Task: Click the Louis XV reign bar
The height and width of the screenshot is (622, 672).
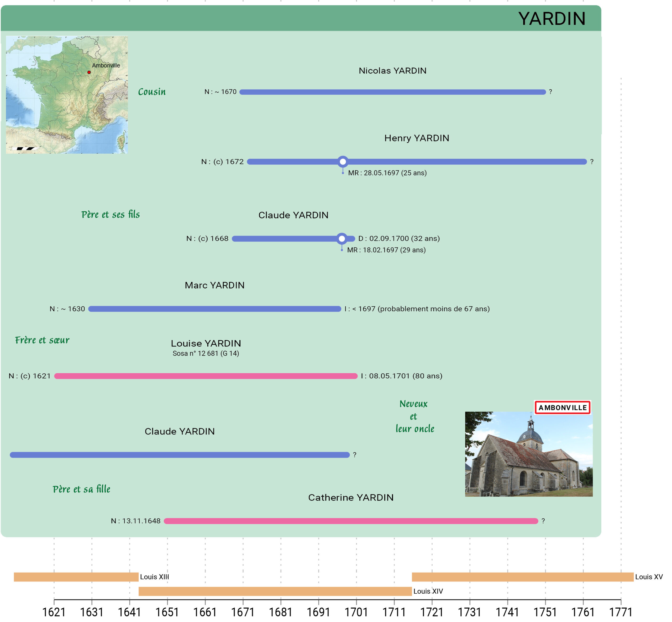Action: coord(522,577)
